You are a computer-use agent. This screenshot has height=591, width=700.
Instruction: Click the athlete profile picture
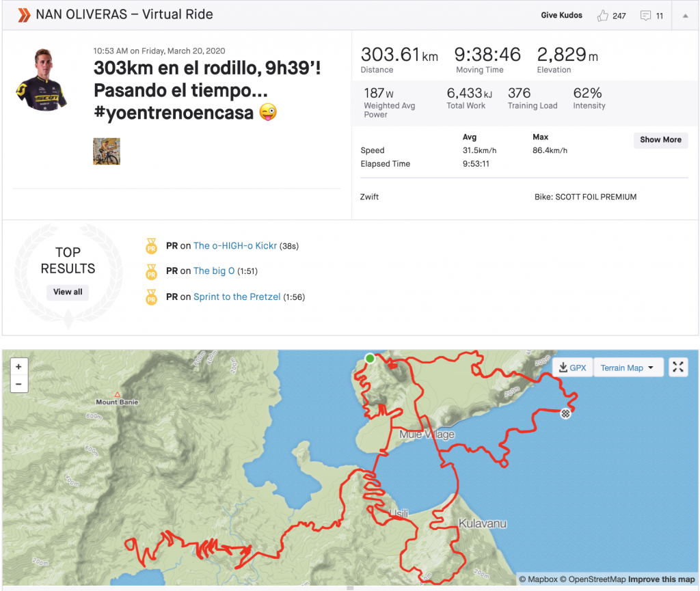[42, 79]
